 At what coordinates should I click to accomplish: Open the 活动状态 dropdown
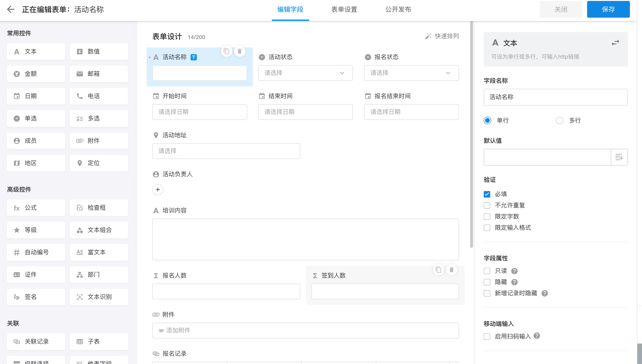(305, 73)
